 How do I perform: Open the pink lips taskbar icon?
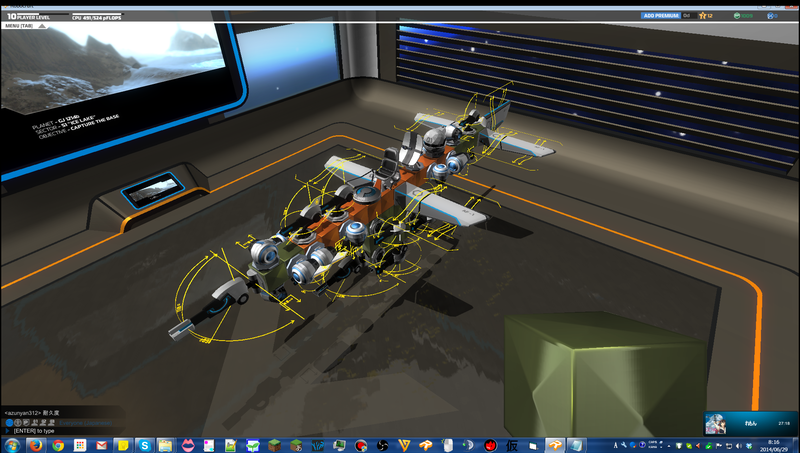(188, 445)
